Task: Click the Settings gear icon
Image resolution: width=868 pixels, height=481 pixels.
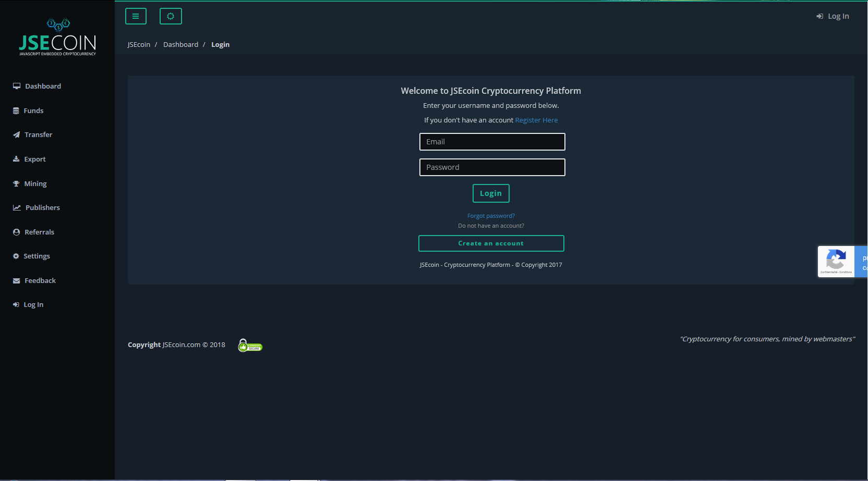Action: click(16, 256)
